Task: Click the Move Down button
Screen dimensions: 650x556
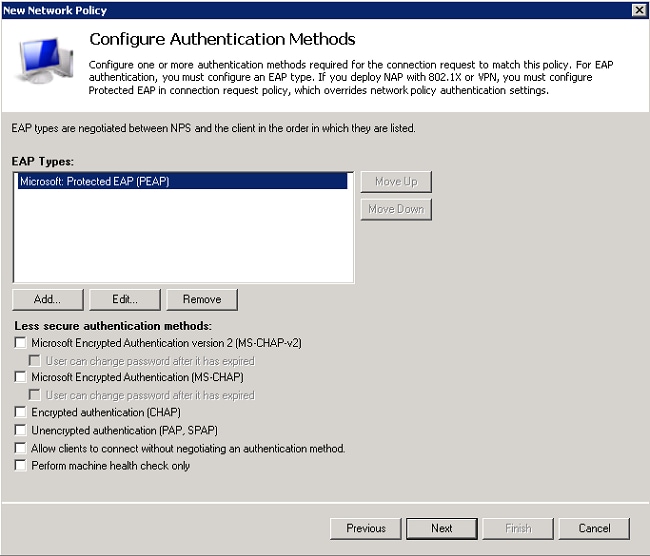Action: (x=396, y=209)
